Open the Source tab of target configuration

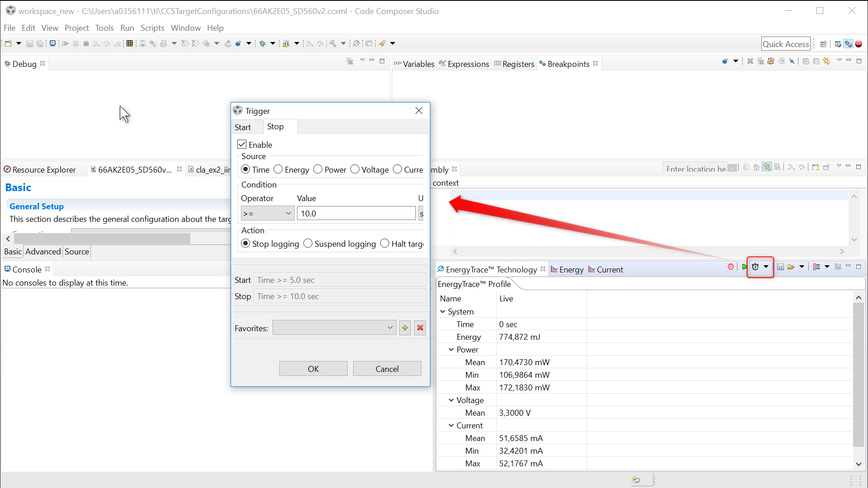(x=77, y=252)
